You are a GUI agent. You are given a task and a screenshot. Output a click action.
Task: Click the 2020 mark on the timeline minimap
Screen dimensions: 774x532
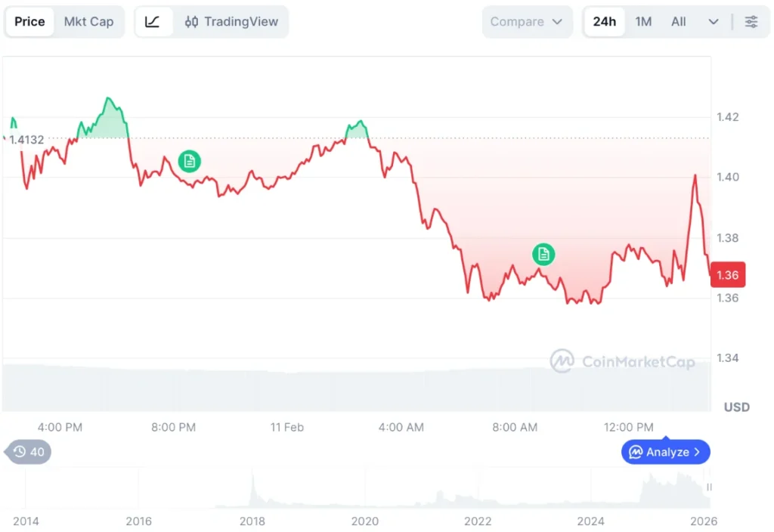(x=365, y=521)
